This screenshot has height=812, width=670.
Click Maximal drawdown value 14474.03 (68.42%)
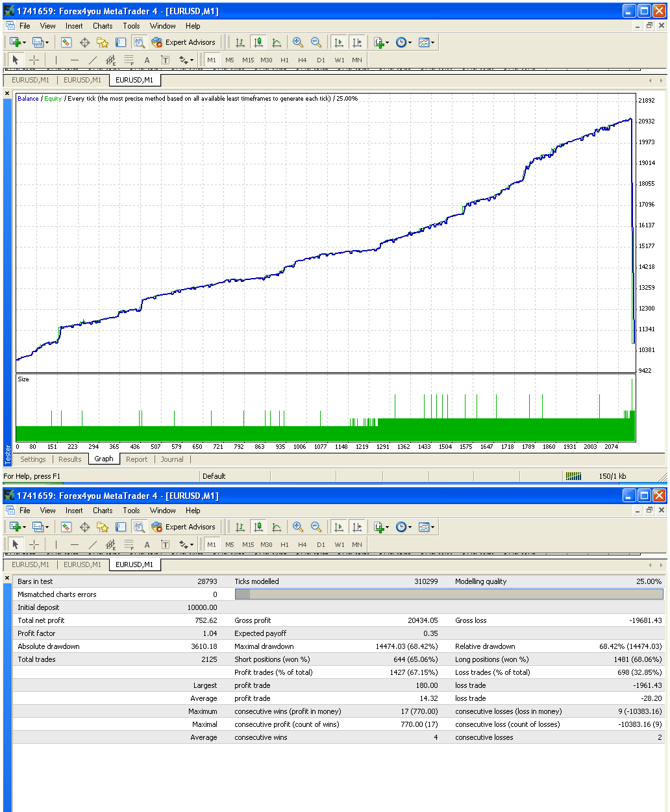click(406, 646)
